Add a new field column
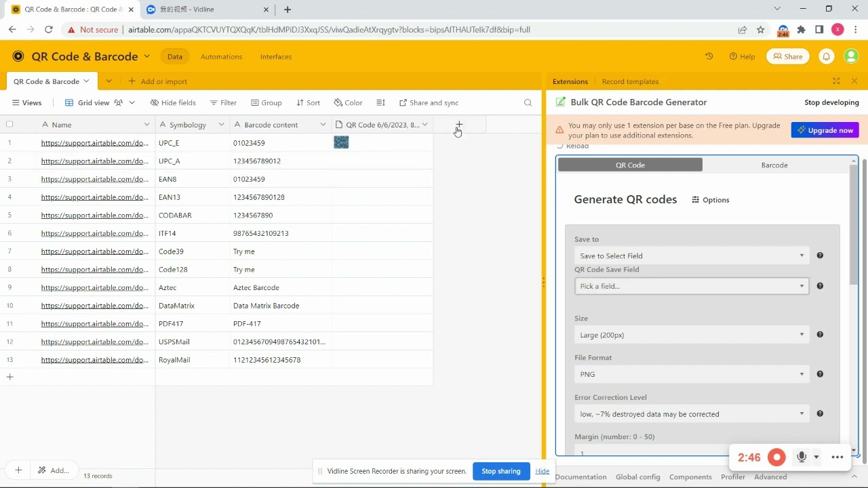 coord(459,125)
